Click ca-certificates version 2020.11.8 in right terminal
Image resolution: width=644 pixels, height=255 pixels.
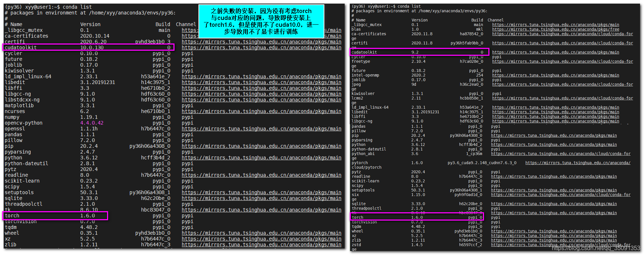click(422, 34)
